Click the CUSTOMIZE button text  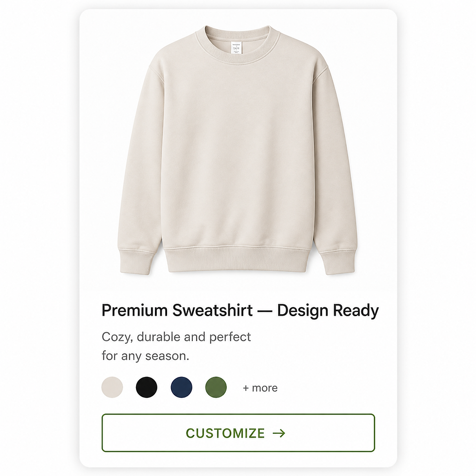pyautogui.click(x=225, y=433)
